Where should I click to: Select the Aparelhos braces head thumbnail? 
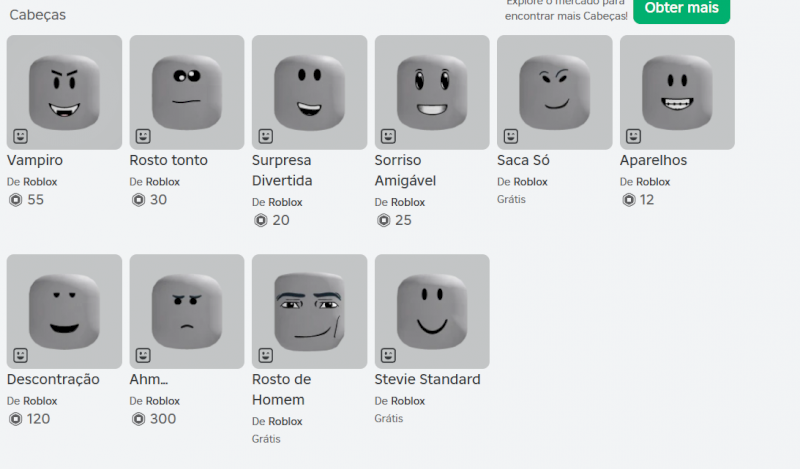[677, 92]
